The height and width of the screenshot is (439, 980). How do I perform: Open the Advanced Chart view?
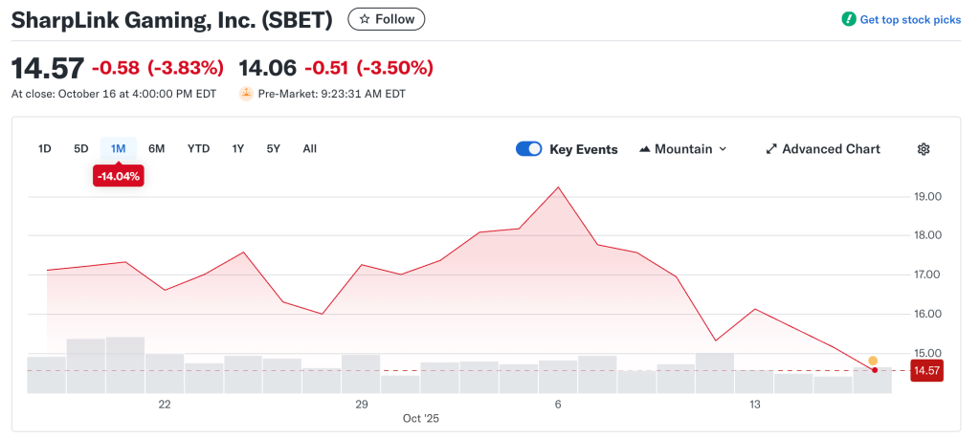830,149
